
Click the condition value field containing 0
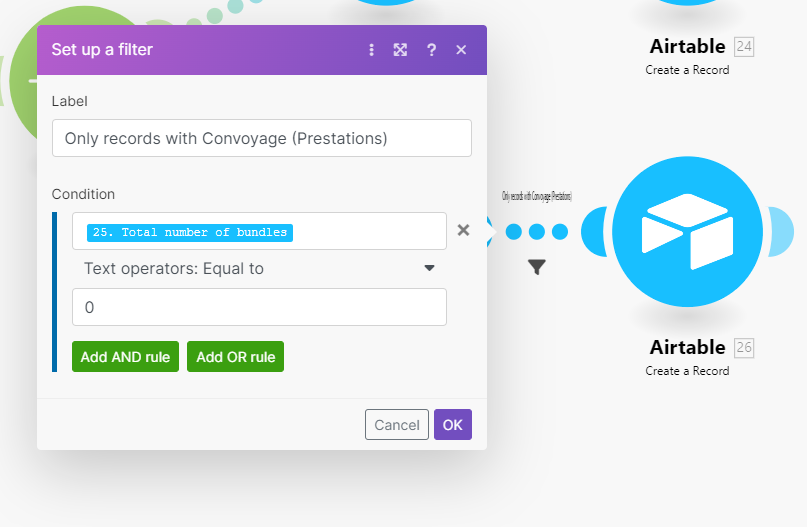click(x=259, y=307)
